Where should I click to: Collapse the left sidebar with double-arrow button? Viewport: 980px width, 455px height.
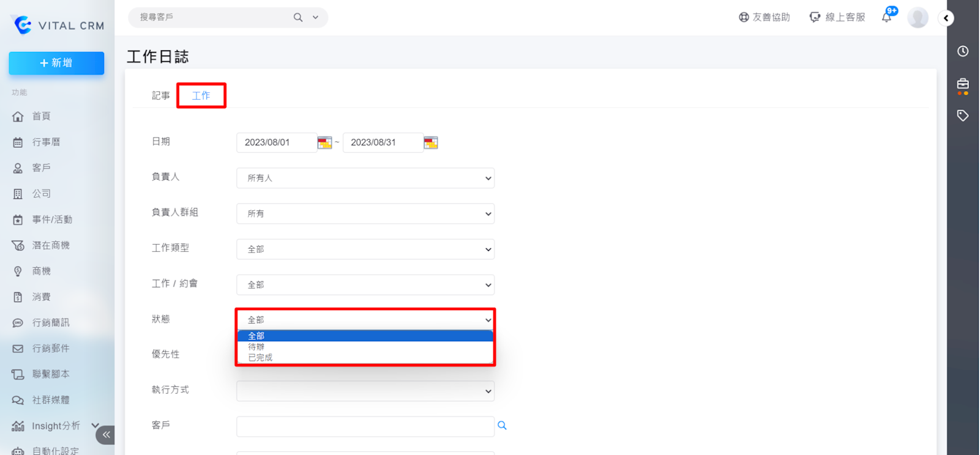click(x=106, y=435)
